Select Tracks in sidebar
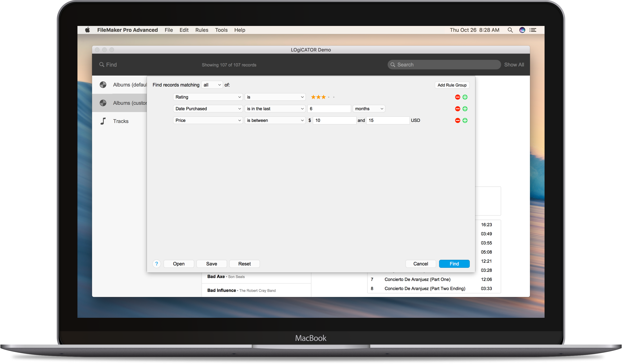Screen dimensions: 622x364 (x=119, y=121)
